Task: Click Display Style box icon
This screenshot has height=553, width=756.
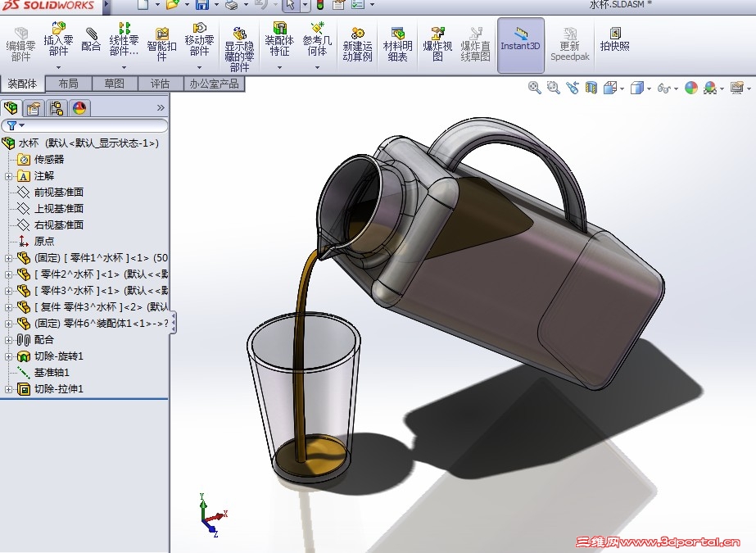Action: 637,88
